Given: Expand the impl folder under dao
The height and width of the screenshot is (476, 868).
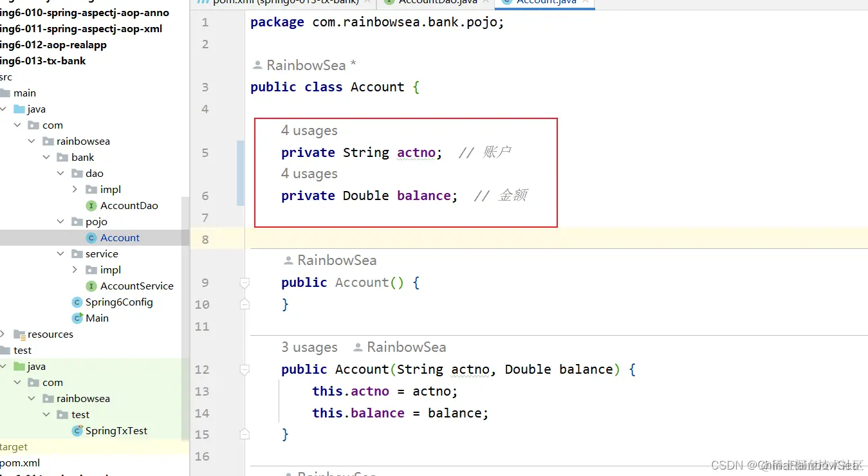Looking at the screenshot, I should (75, 190).
